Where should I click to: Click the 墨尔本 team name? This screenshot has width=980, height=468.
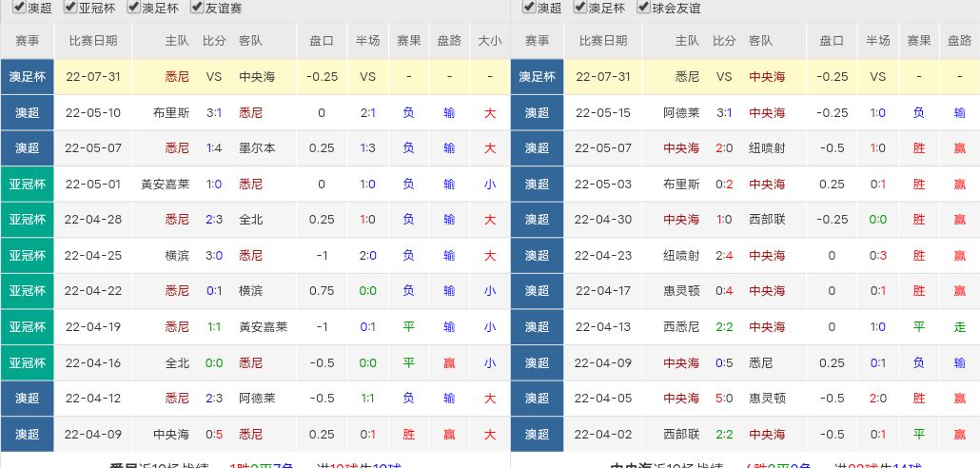pos(257,148)
